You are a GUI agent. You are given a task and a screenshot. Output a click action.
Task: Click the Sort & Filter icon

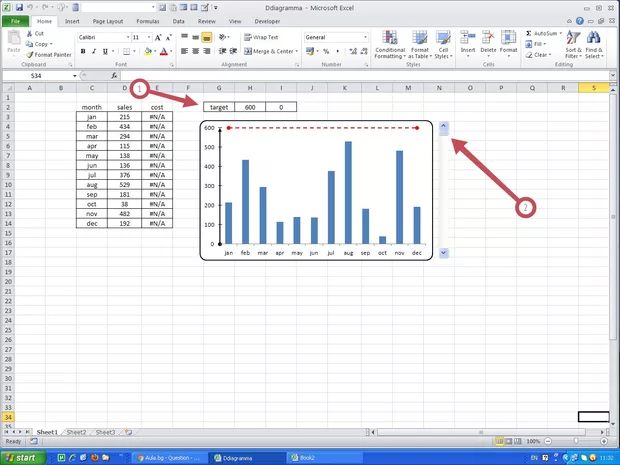(573, 38)
